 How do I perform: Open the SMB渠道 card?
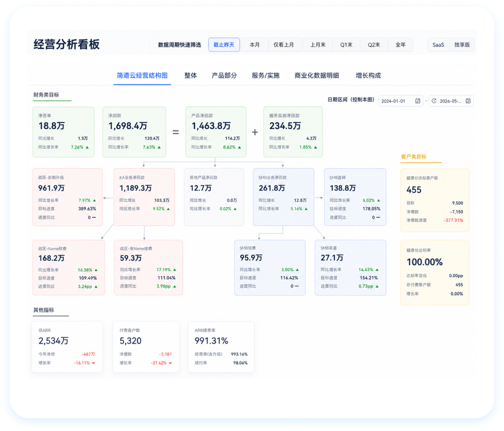click(x=350, y=268)
